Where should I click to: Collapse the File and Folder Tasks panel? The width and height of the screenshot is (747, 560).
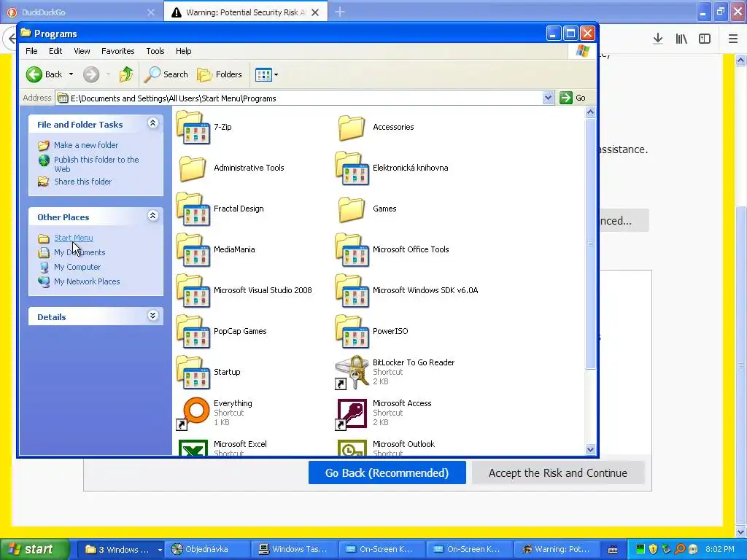152,123
